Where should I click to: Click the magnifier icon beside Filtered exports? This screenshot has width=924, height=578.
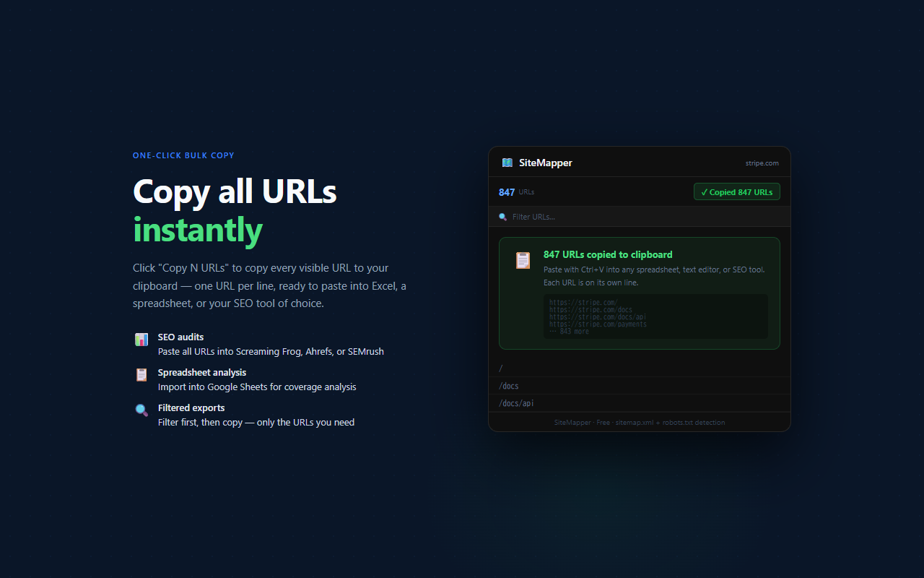click(x=141, y=410)
